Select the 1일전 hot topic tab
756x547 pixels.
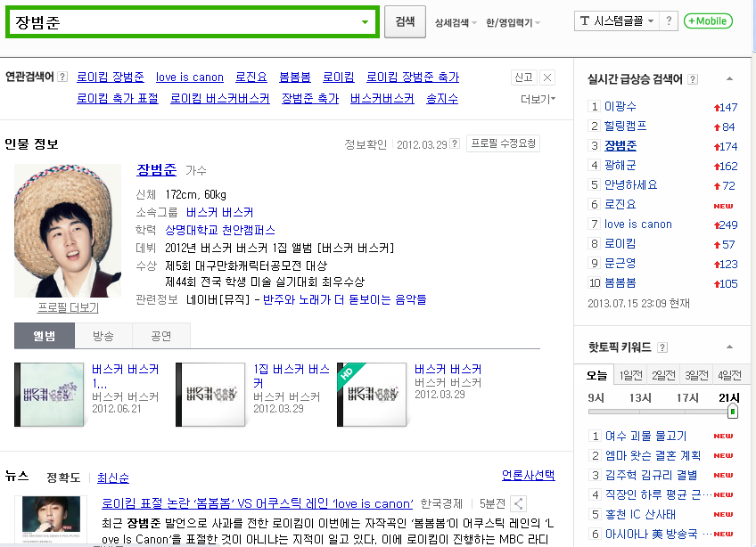[630, 375]
